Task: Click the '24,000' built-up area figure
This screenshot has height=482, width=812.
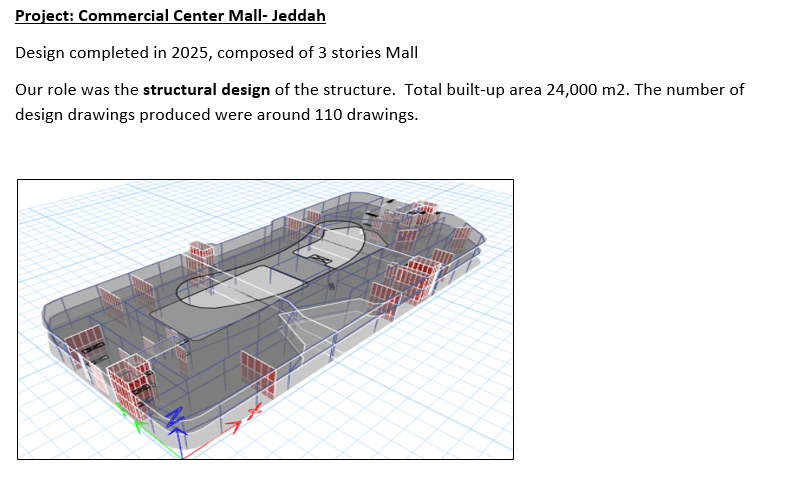Action: pyautogui.click(x=572, y=90)
